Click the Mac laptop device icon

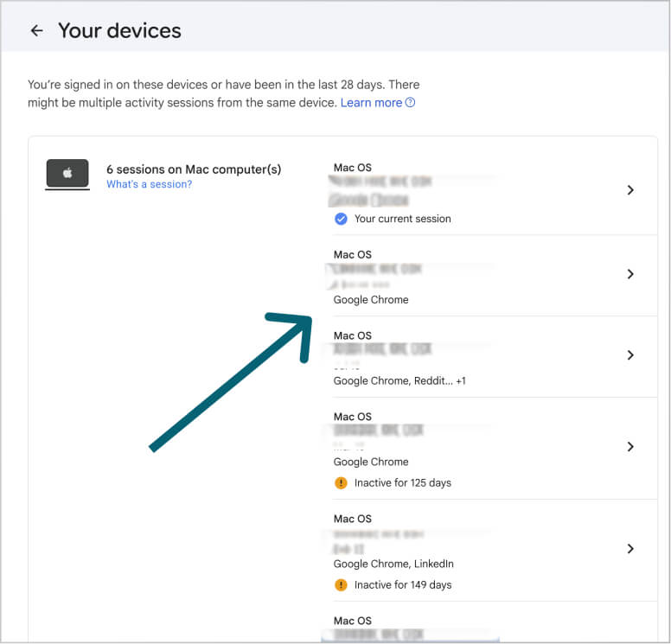(x=67, y=174)
